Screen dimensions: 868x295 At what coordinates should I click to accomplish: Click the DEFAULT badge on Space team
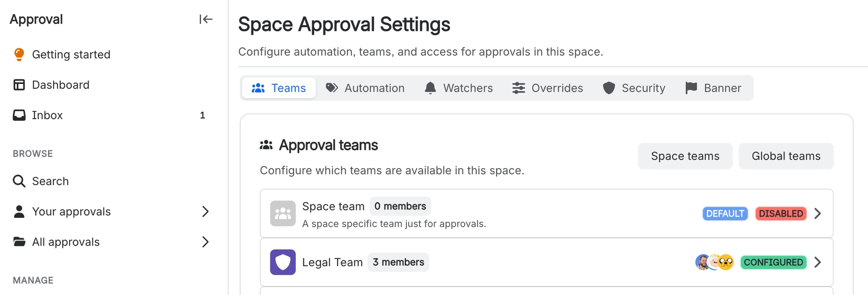pos(725,213)
